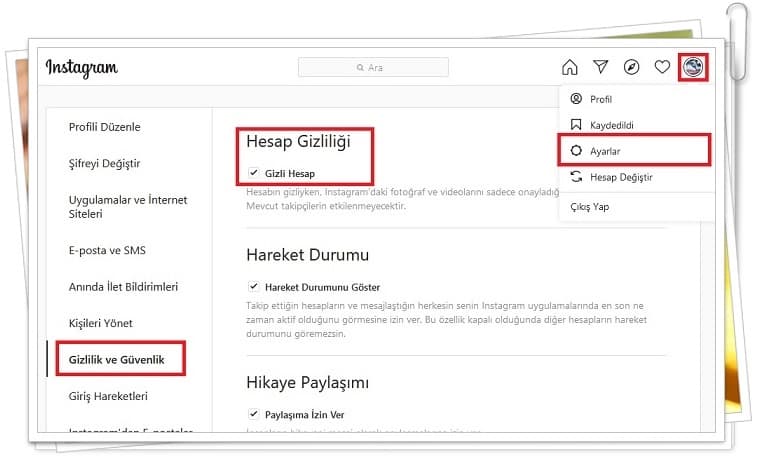The width and height of the screenshot is (757, 457).
Task: Click the Hareket Durumu heading
Action: click(308, 255)
